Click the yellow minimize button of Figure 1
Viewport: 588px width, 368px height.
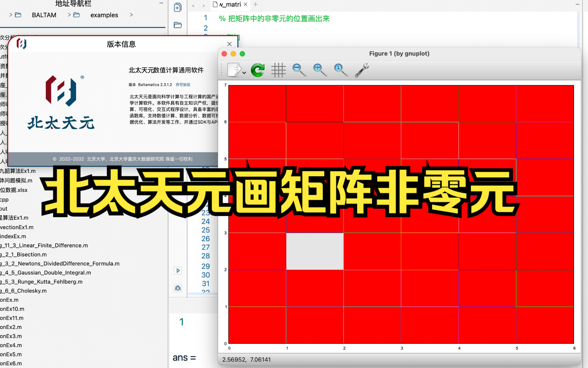click(233, 54)
